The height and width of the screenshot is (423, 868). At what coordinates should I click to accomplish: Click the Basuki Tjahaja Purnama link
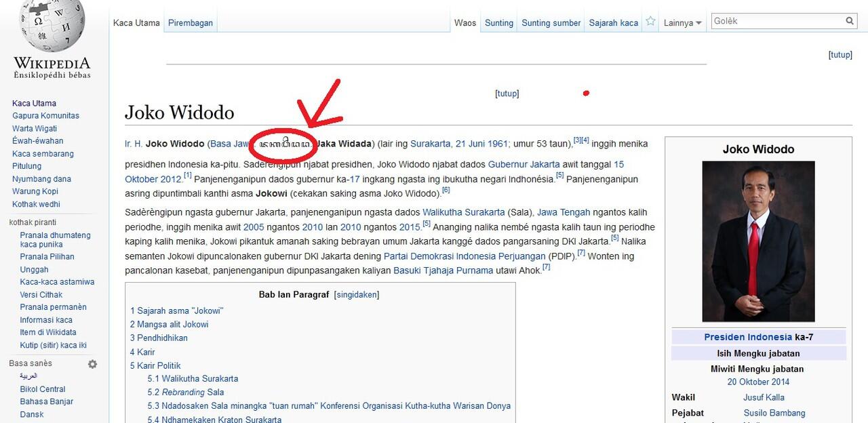pyautogui.click(x=443, y=270)
